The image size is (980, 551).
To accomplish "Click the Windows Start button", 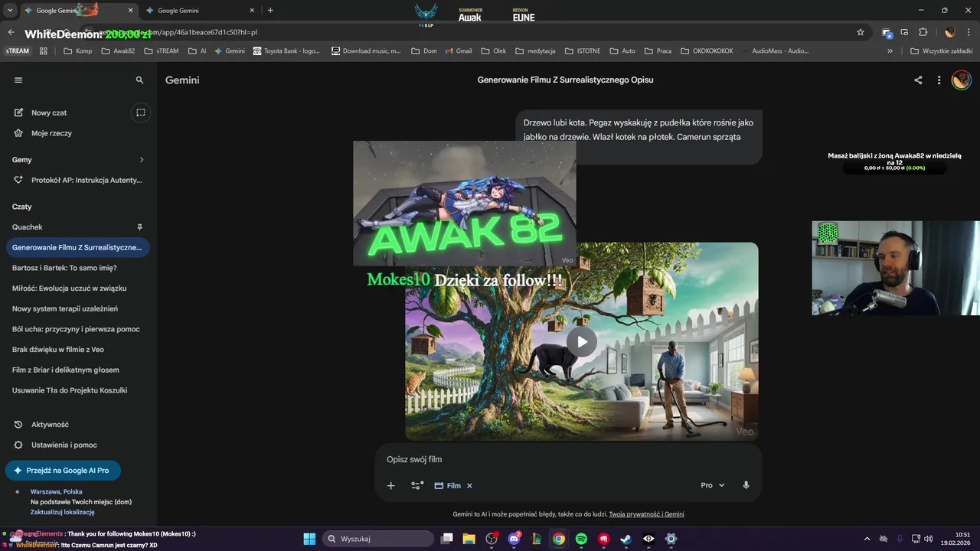I will click(309, 539).
